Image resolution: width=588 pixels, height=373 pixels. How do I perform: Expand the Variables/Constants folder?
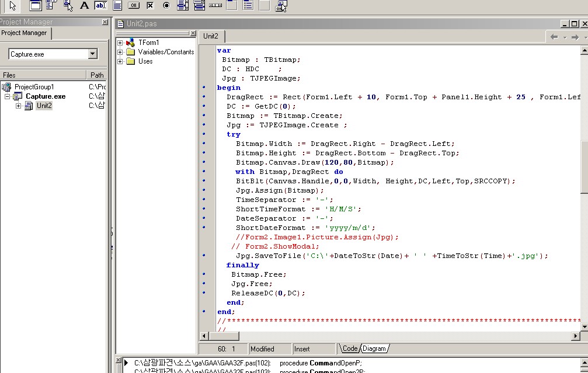coord(120,52)
